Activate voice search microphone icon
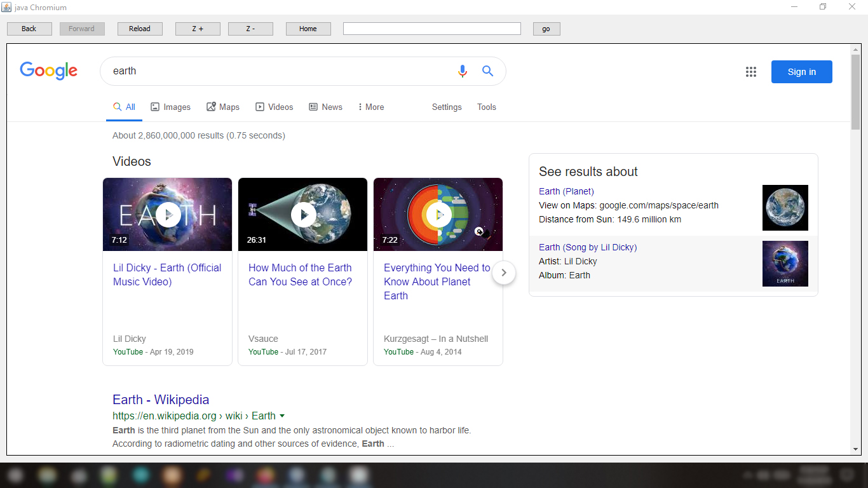The height and width of the screenshot is (488, 868). coord(463,71)
